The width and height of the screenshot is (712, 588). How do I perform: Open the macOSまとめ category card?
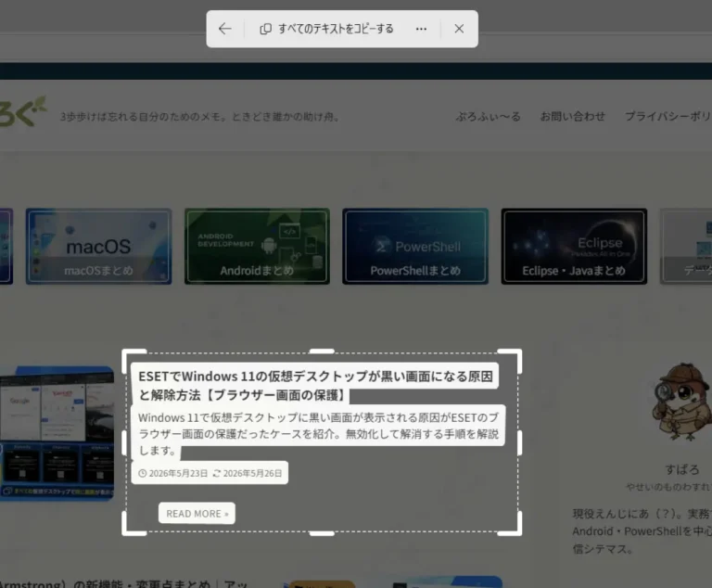tap(98, 247)
